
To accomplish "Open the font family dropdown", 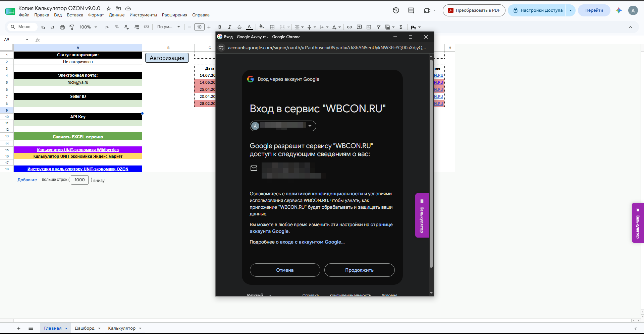I will 168,27.
